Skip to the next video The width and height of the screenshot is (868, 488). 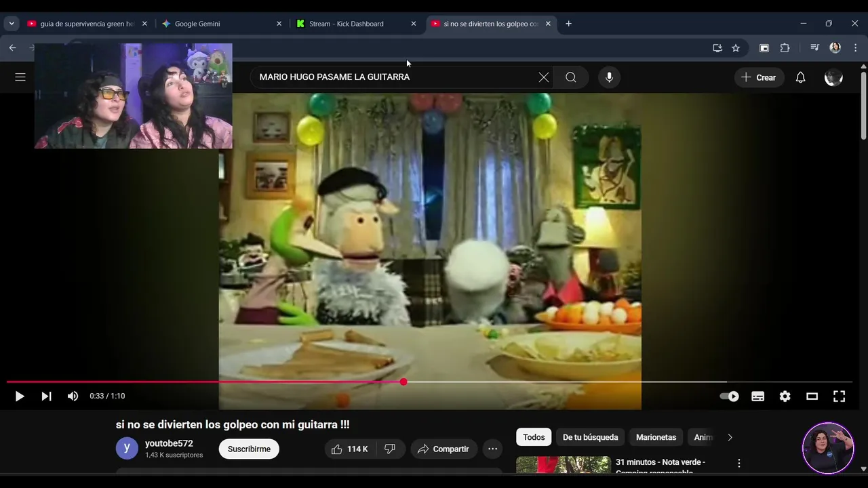(x=46, y=396)
